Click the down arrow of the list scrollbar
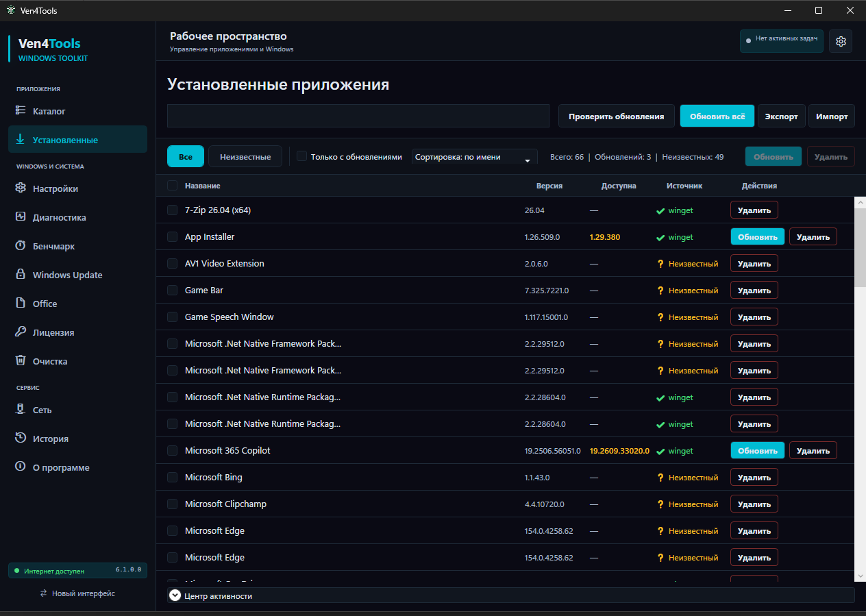The height and width of the screenshot is (616, 866). point(861,576)
